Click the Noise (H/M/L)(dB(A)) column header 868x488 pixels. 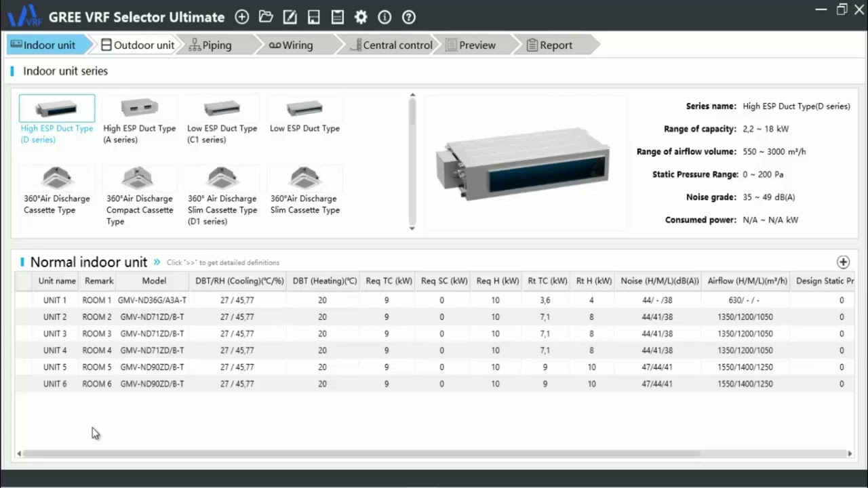[660, 281]
